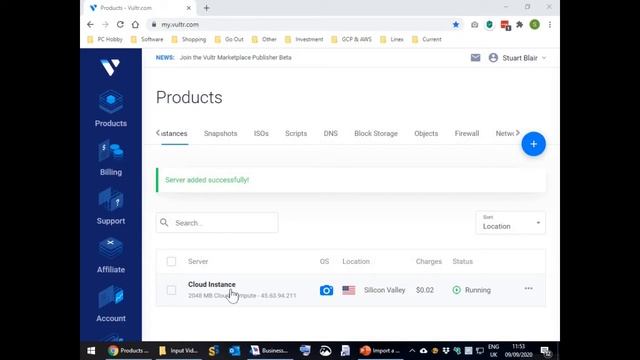Click the Server column header

[x=198, y=261]
